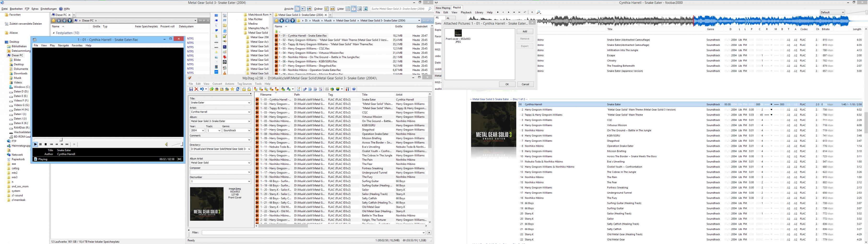Open foobar2000 Library menu
Image resolution: width=868 pixels, height=244 pixels.
pyautogui.click(x=479, y=12)
